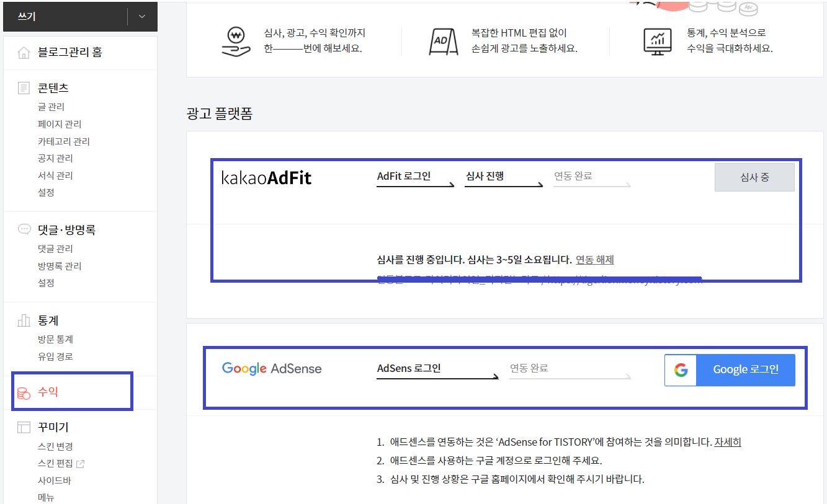Click the kakaoAdFit logo
Viewport: 827px width, 504px height.
[266, 179]
